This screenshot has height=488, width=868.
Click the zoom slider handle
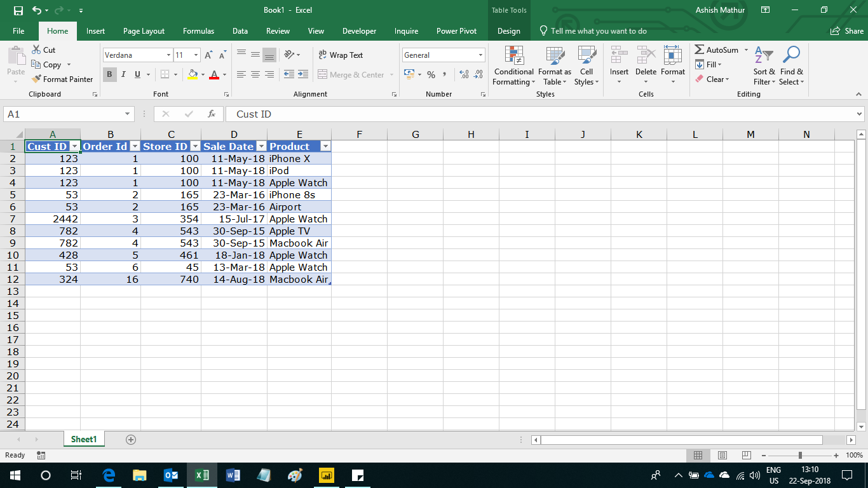coord(800,455)
